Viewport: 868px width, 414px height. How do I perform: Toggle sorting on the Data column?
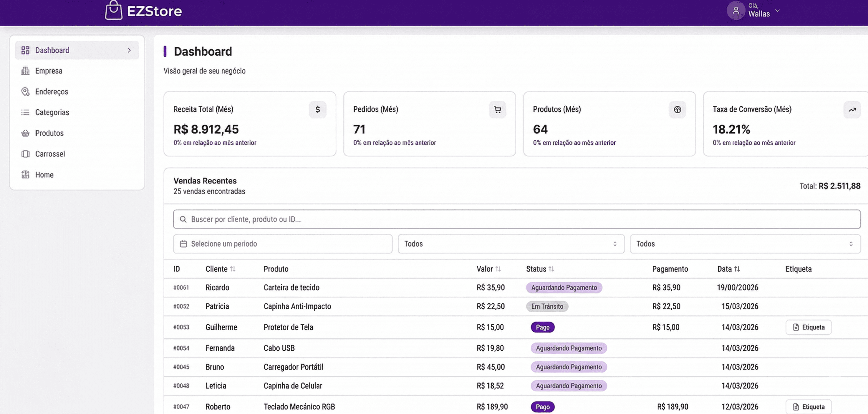point(737,269)
